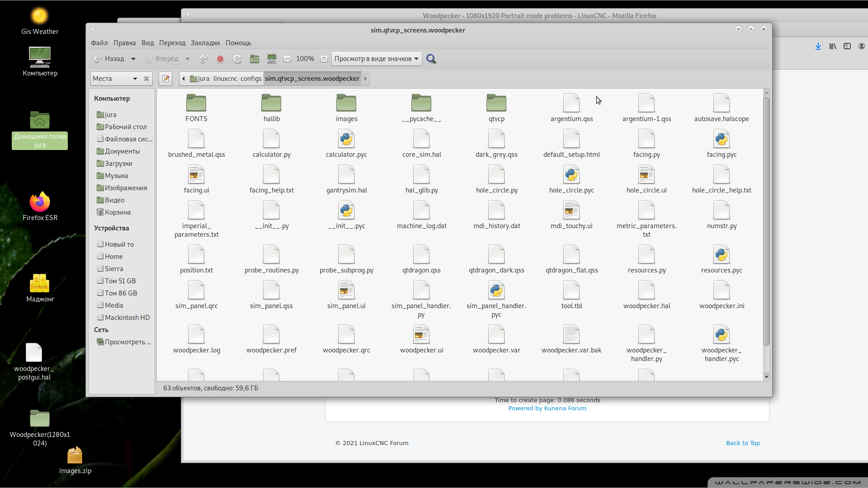Click the jura path button
The width and height of the screenshot is (868, 488).
[x=199, y=79]
